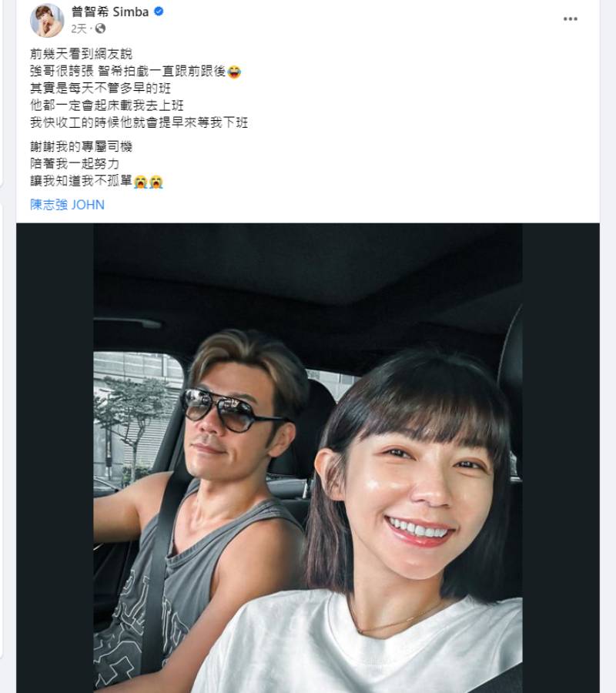Viewport: 616px width, 693px height.
Task: Click the photo's left black letterbox bar
Action: click(55, 458)
